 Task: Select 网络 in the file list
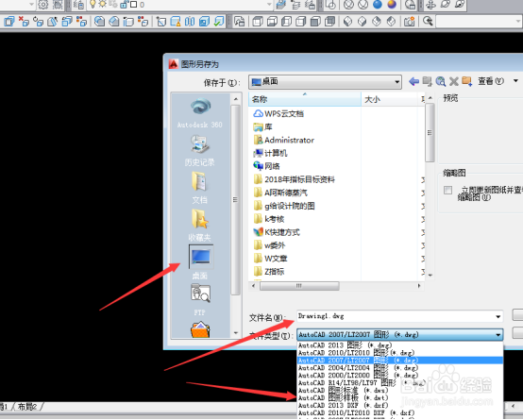tap(266, 166)
